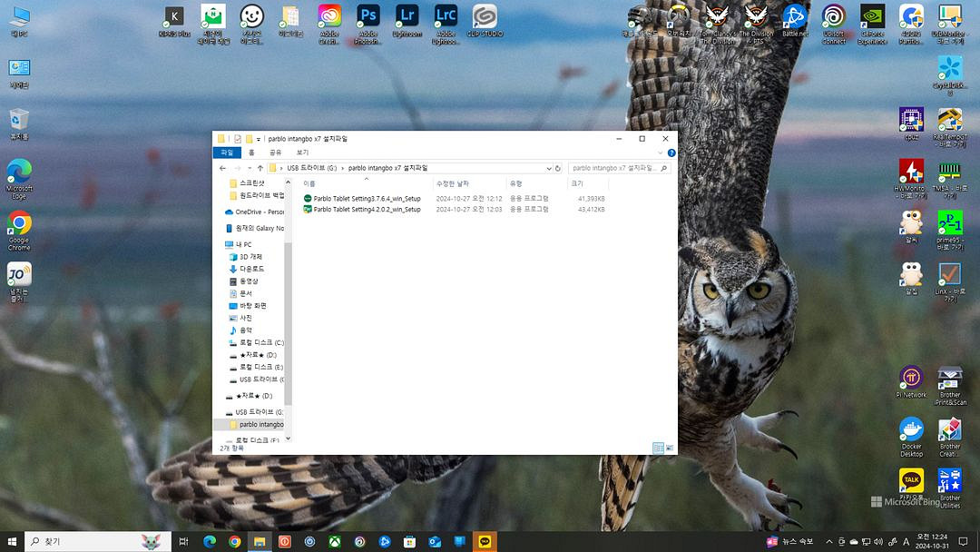Switch to large icons view in Explorer
The image size is (980, 552).
(x=670, y=448)
